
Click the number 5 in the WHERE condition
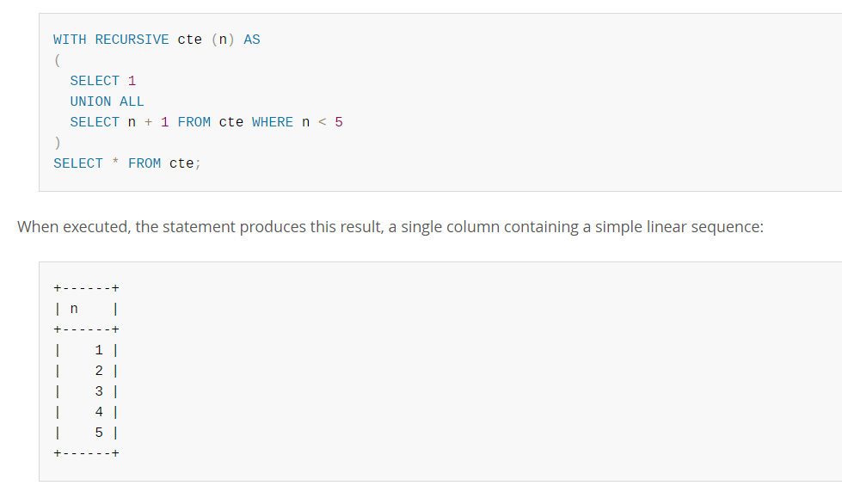[x=339, y=122]
